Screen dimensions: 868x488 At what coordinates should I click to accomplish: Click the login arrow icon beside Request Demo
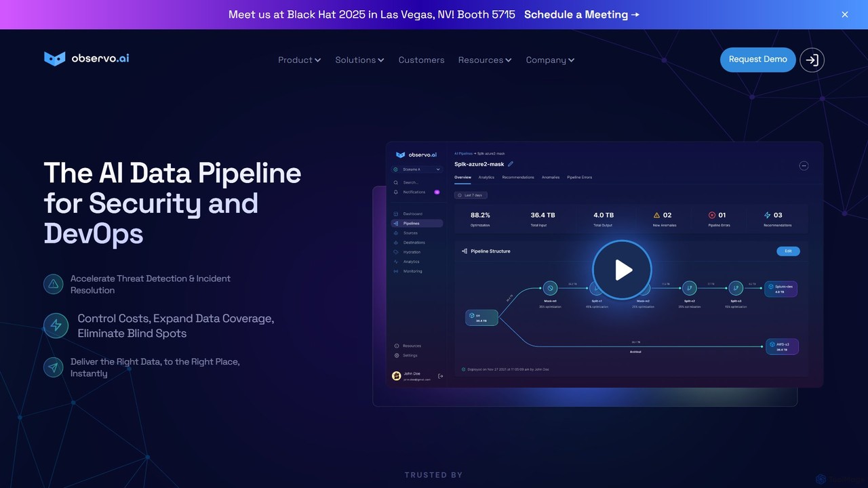click(x=812, y=60)
